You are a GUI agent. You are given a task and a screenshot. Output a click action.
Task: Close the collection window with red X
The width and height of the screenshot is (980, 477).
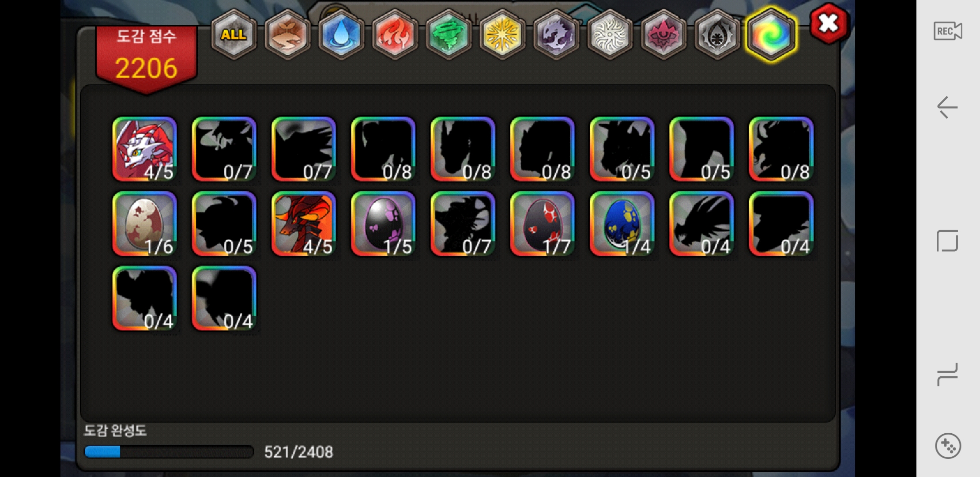[828, 24]
